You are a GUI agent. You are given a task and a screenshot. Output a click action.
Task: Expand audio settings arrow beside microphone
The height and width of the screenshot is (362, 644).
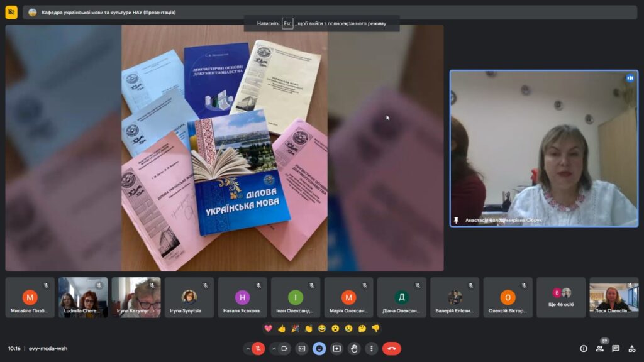(x=248, y=348)
